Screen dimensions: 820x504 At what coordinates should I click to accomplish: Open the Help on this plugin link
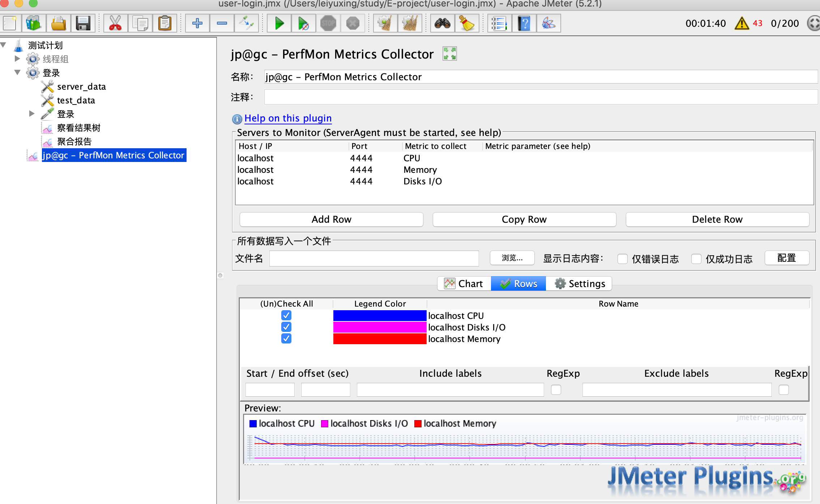288,118
